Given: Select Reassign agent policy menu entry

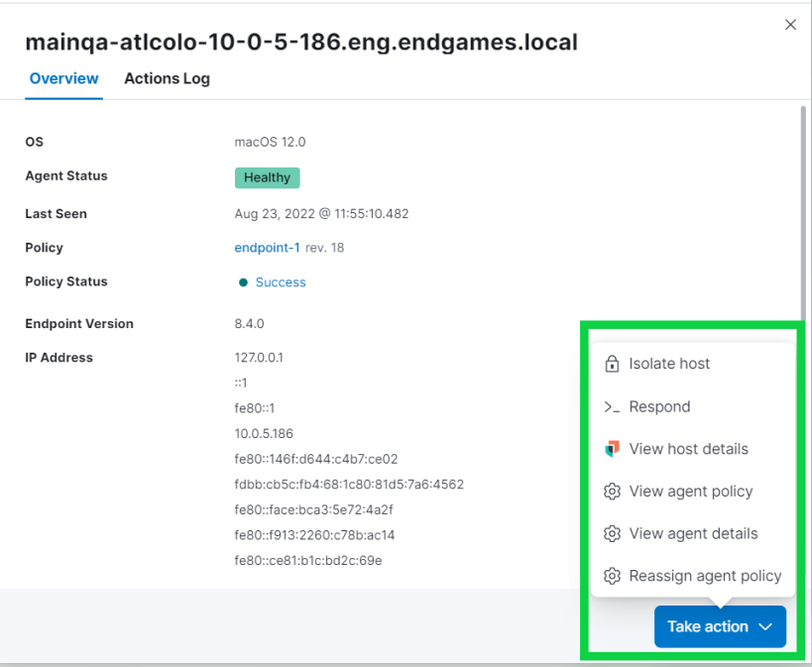Looking at the screenshot, I should 704,576.
